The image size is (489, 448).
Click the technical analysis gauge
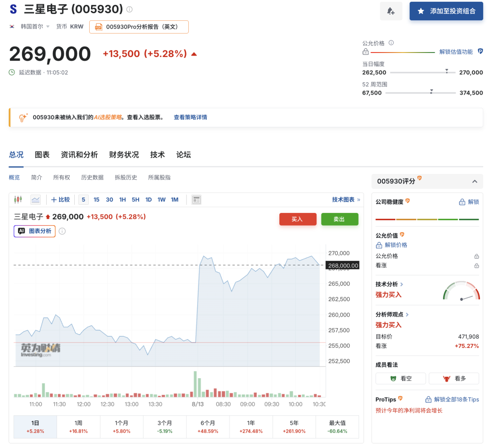pyautogui.click(x=461, y=291)
